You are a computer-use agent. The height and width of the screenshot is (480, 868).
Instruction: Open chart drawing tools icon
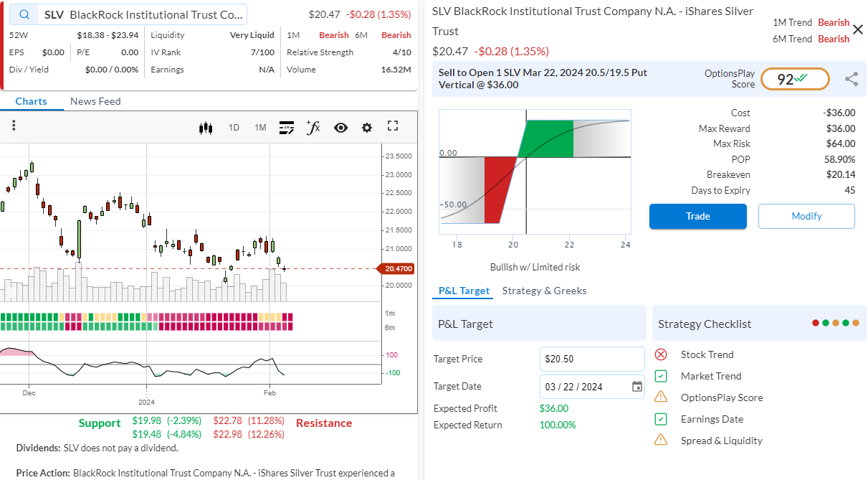[287, 128]
